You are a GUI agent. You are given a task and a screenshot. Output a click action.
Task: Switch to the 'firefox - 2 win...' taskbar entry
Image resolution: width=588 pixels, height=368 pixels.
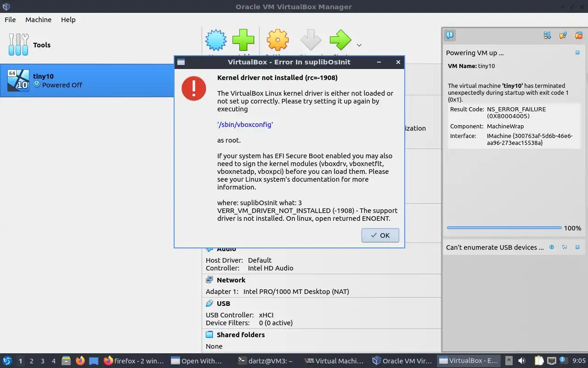[134, 361]
